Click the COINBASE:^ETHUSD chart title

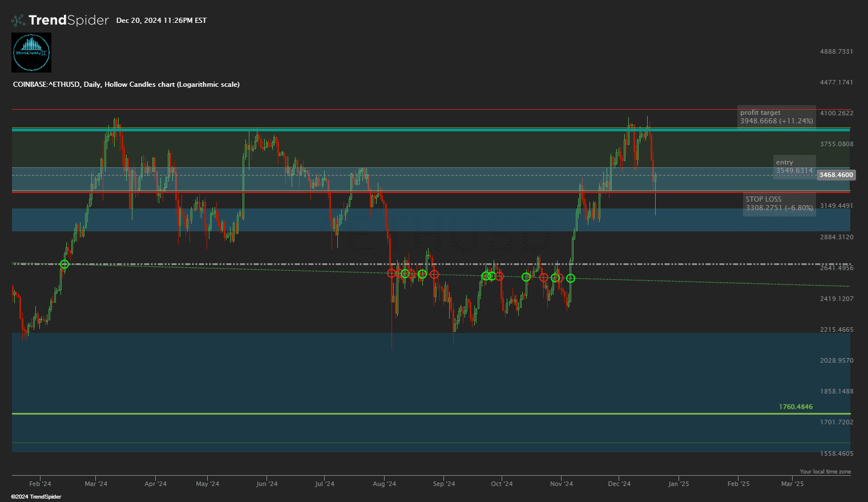pyautogui.click(x=126, y=85)
